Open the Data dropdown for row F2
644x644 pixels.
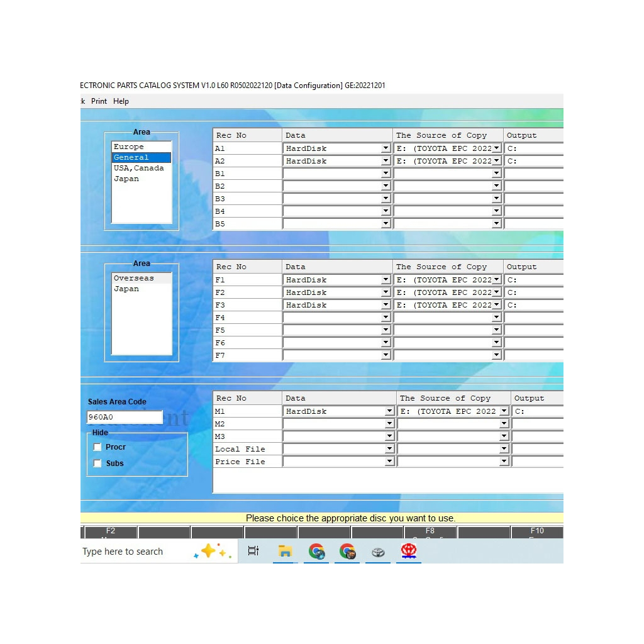(386, 292)
